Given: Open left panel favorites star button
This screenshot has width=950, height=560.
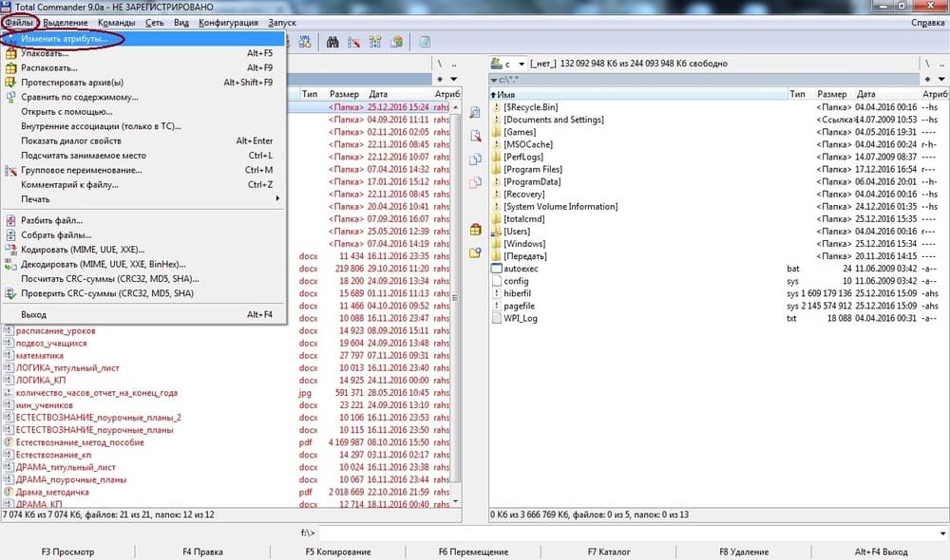Looking at the screenshot, I should pyautogui.click(x=440, y=80).
